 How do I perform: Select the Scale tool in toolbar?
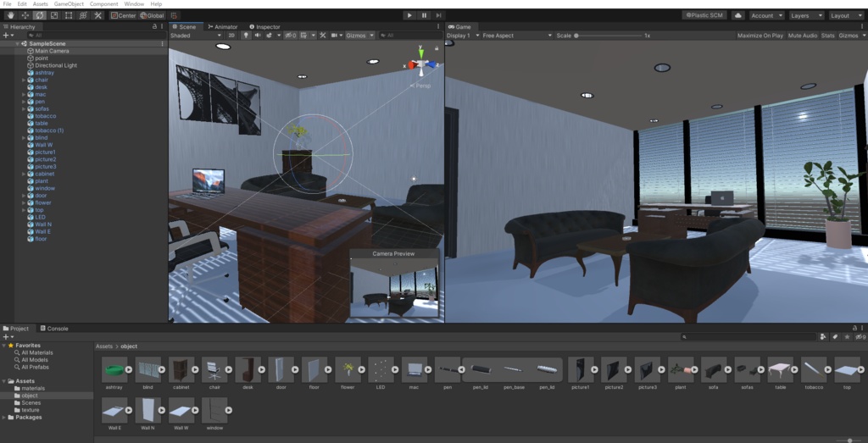coord(54,15)
